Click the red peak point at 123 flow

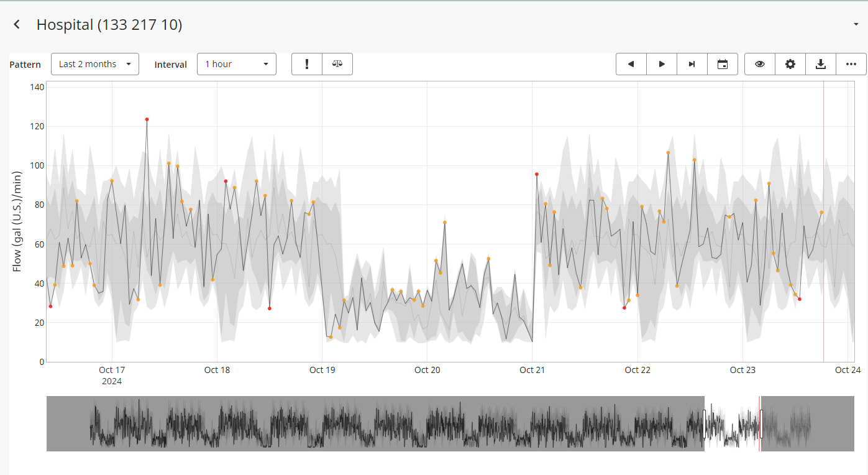pos(147,119)
